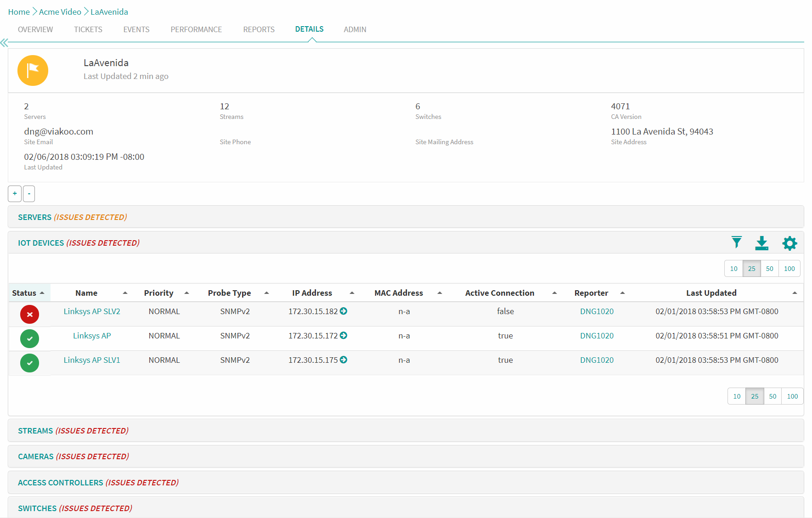Expand the STREAMS section
Screen dimensions: 812x518
(406, 430)
